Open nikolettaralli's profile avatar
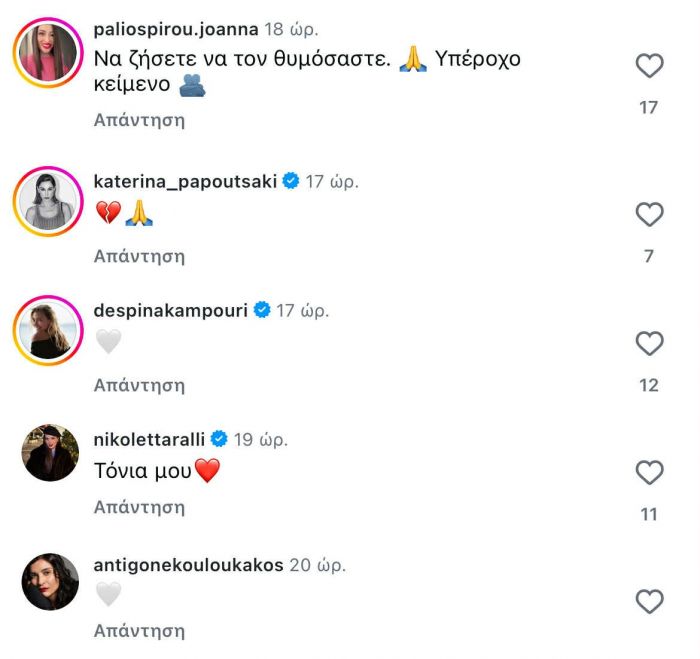 pyautogui.click(x=49, y=453)
